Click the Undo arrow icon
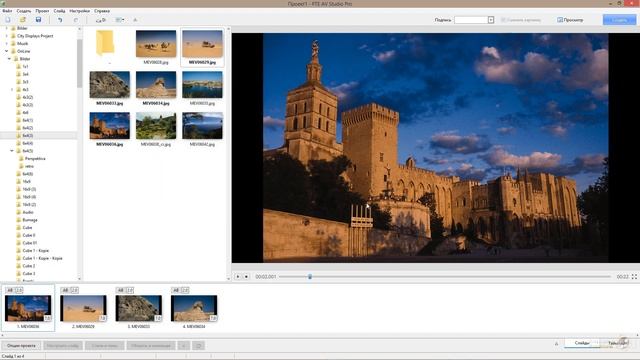The height and width of the screenshot is (360, 640). [x=60, y=20]
